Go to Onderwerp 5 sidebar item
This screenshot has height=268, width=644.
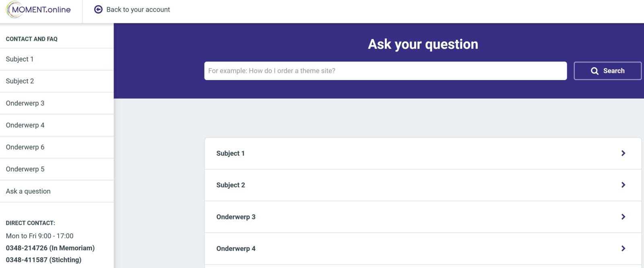pos(25,169)
